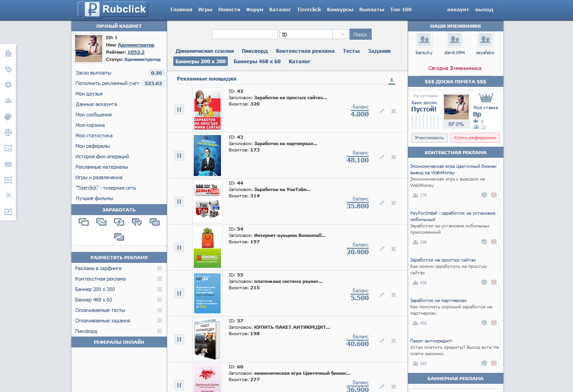Viewport: 573px width, 392px height.
Task: Click the lone bottom-row earn icon
Action: [119, 236]
